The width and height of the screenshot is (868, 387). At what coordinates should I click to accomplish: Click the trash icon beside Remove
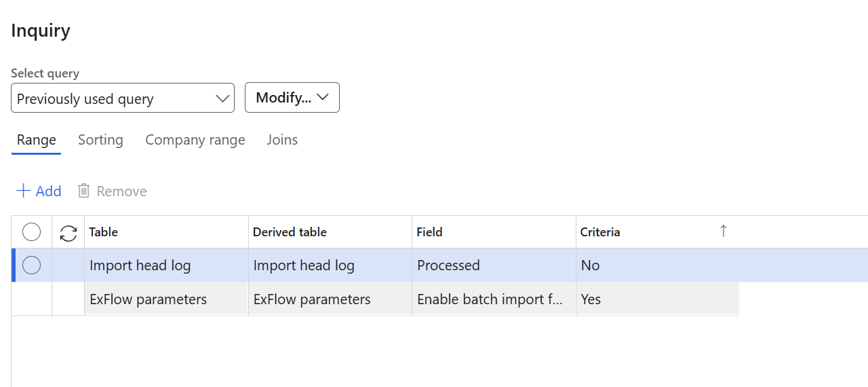84,191
